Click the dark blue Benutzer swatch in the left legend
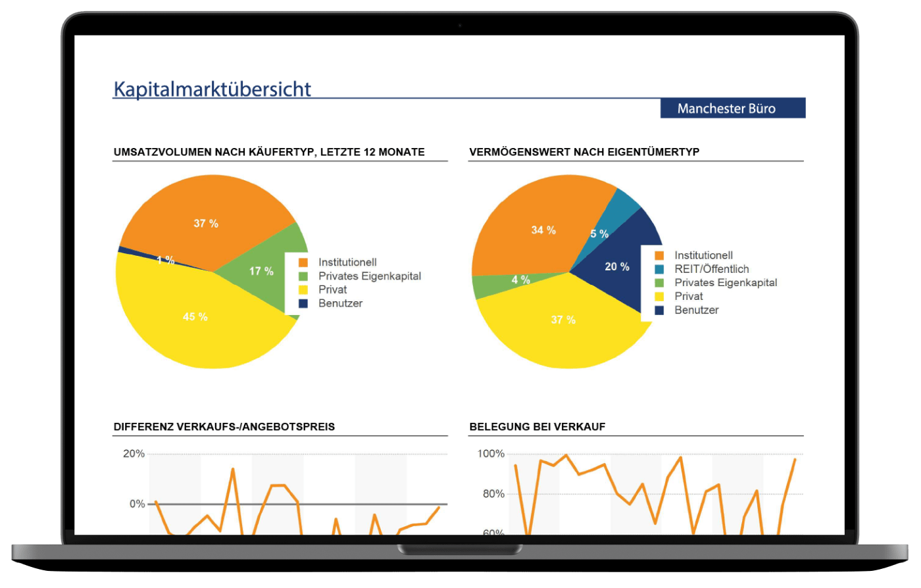This screenshot has height=588, width=921. point(303,303)
